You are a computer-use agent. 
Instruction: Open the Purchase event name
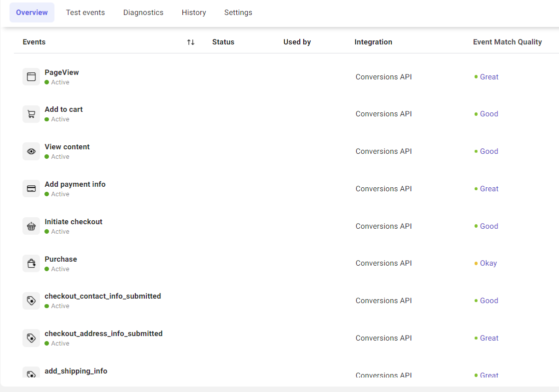(x=61, y=259)
